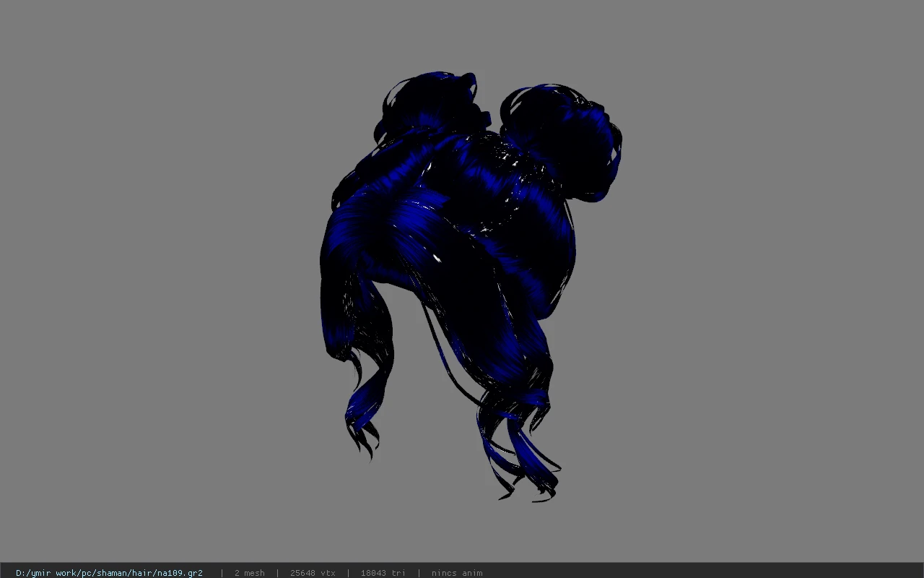Click empty gray area above the hair model
Screen dimensions: 924x578
(462, 35)
